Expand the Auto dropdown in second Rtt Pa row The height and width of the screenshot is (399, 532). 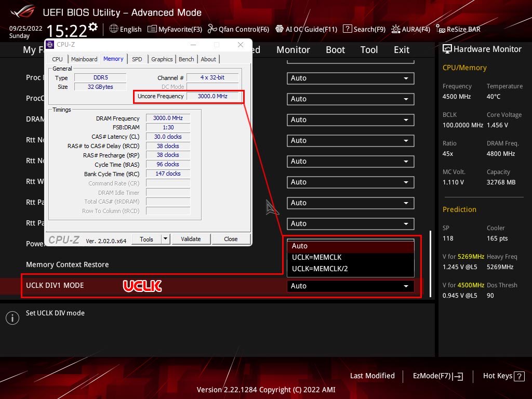pyautogui.click(x=351, y=223)
